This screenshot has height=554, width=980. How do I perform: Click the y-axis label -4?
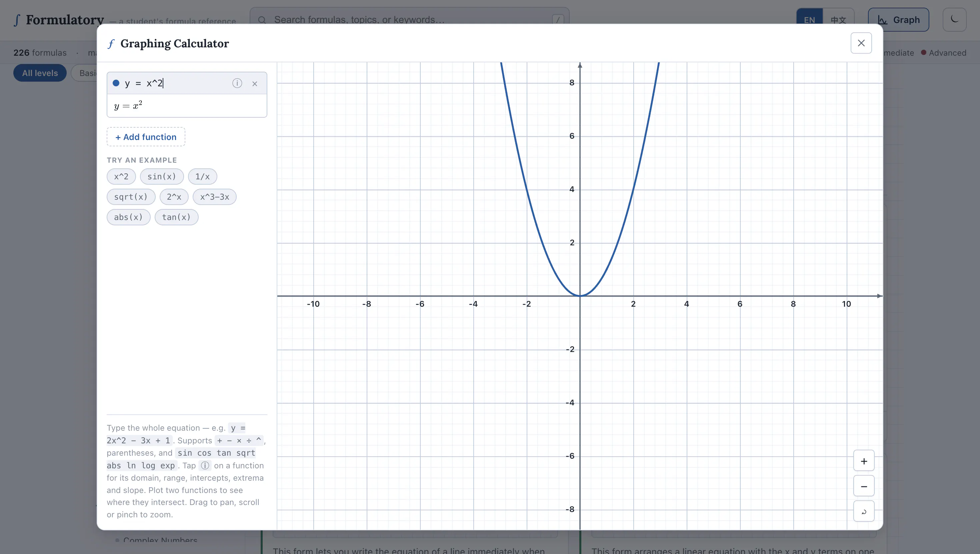pos(570,403)
